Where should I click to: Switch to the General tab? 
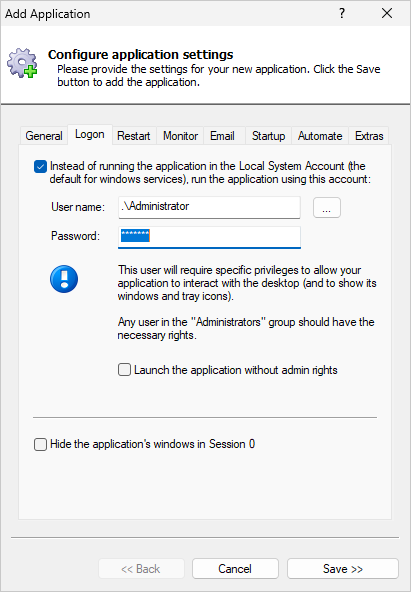[x=44, y=136]
